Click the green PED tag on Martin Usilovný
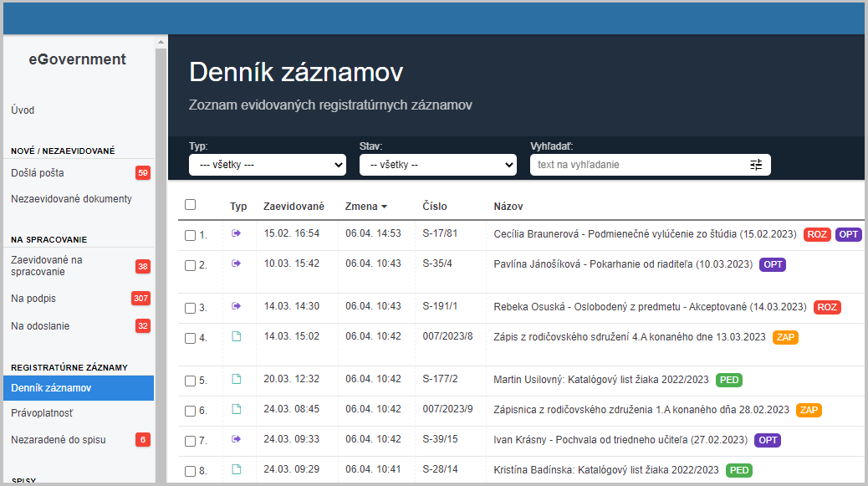 [728, 380]
